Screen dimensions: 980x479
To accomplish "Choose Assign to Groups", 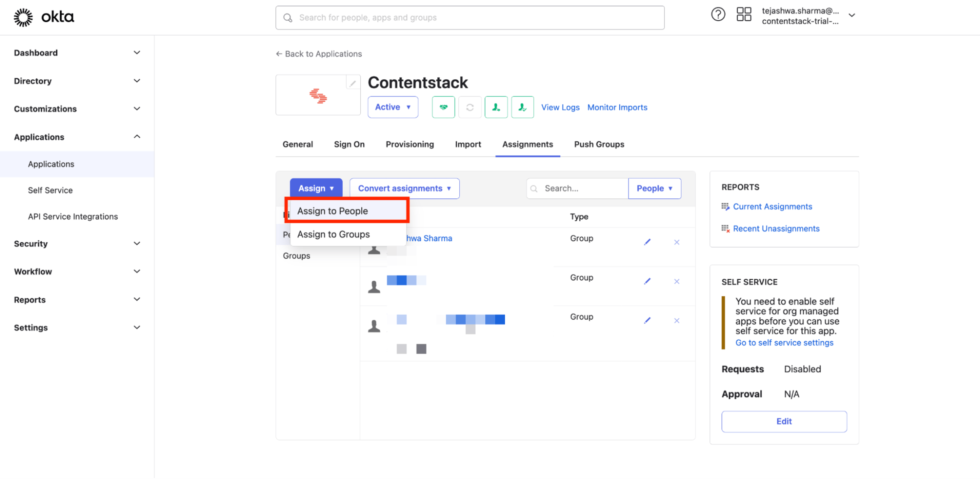I will click(348, 234).
